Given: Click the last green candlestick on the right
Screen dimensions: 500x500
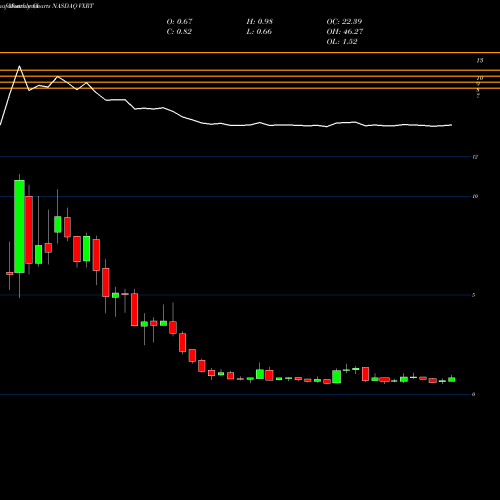Looking at the screenshot, I should (x=452, y=379).
